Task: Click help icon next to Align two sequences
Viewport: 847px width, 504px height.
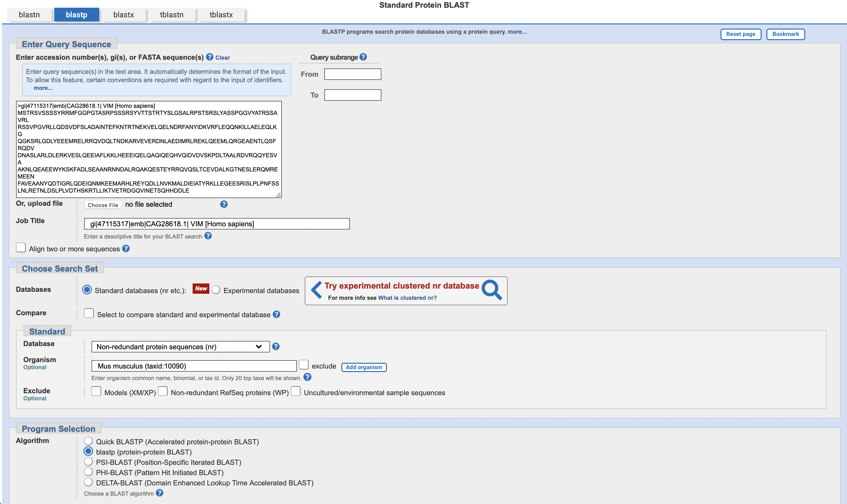Action: [x=126, y=248]
